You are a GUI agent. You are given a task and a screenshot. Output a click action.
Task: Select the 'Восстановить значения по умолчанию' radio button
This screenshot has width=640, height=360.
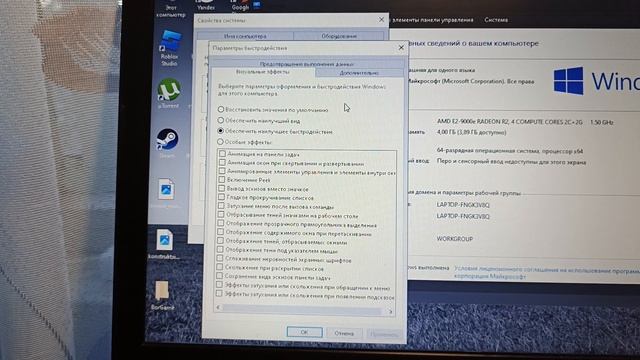coord(221,109)
